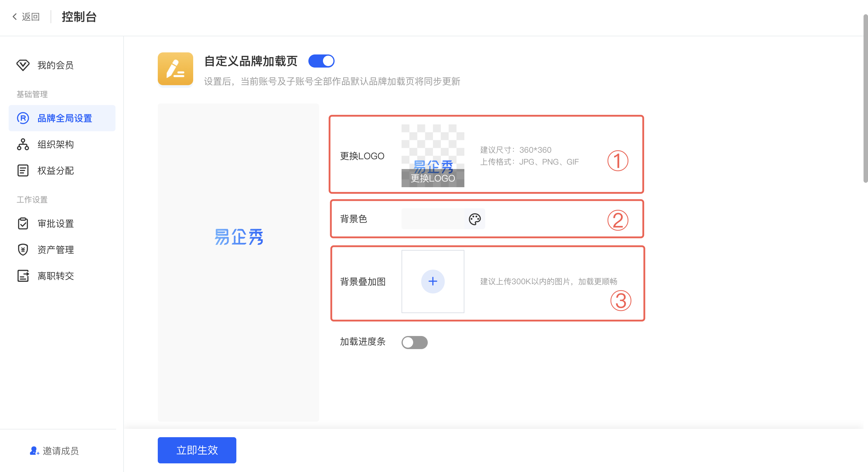Open the palette color picker icon

coord(474,219)
